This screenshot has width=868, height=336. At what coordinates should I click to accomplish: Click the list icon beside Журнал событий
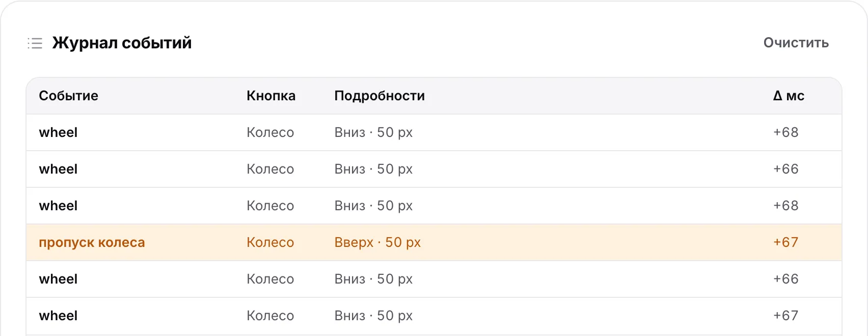point(35,43)
